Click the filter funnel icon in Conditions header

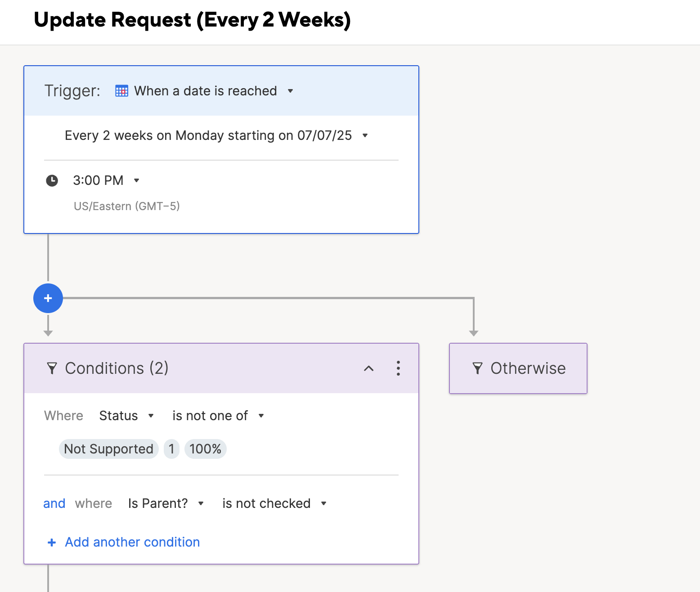tap(52, 368)
